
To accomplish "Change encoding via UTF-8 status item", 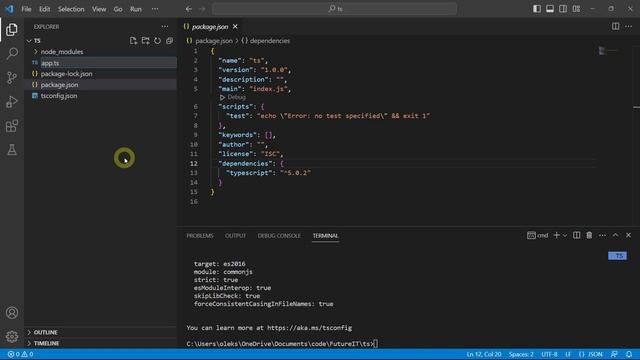I will 549,354.
